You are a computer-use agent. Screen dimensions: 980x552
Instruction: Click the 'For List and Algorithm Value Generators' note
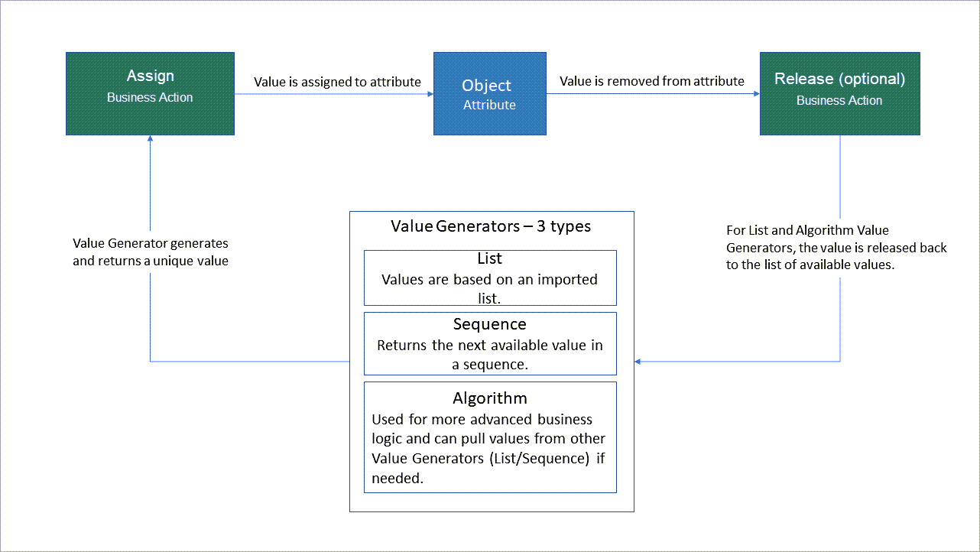(836, 248)
